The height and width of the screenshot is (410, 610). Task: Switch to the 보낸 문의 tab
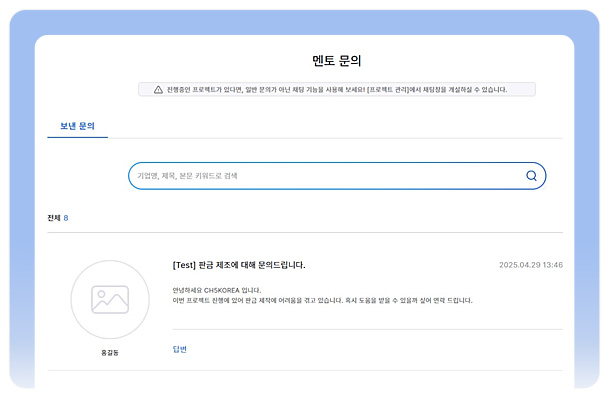tap(77, 127)
